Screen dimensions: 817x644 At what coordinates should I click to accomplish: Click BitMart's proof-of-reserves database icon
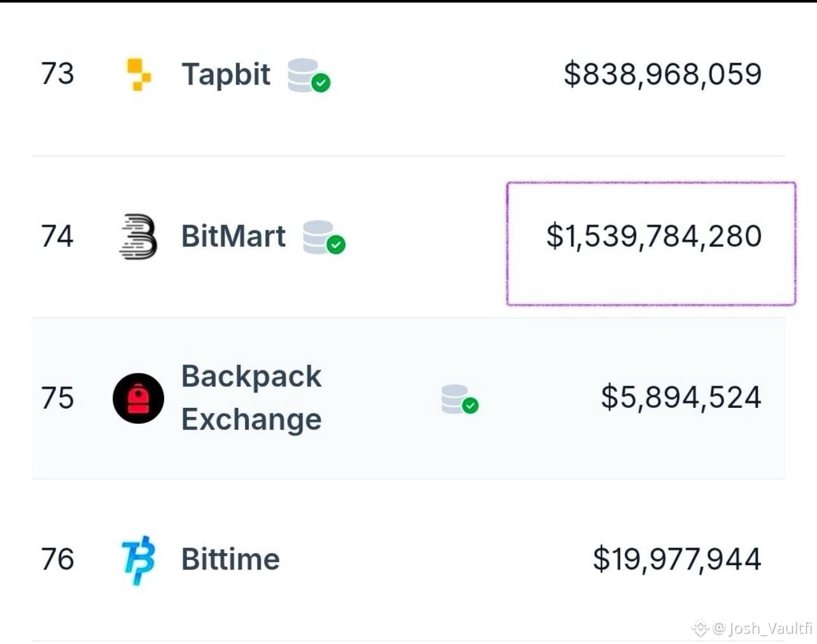click(x=324, y=237)
